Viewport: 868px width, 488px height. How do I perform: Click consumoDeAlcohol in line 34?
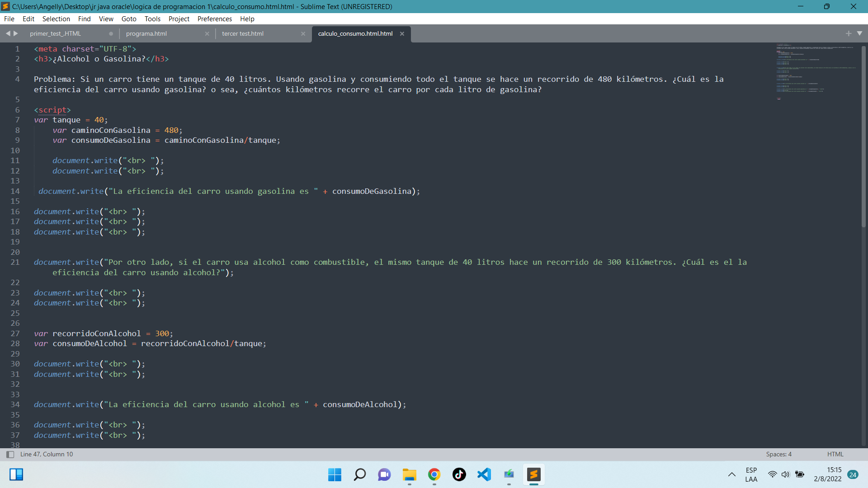pyautogui.click(x=360, y=405)
